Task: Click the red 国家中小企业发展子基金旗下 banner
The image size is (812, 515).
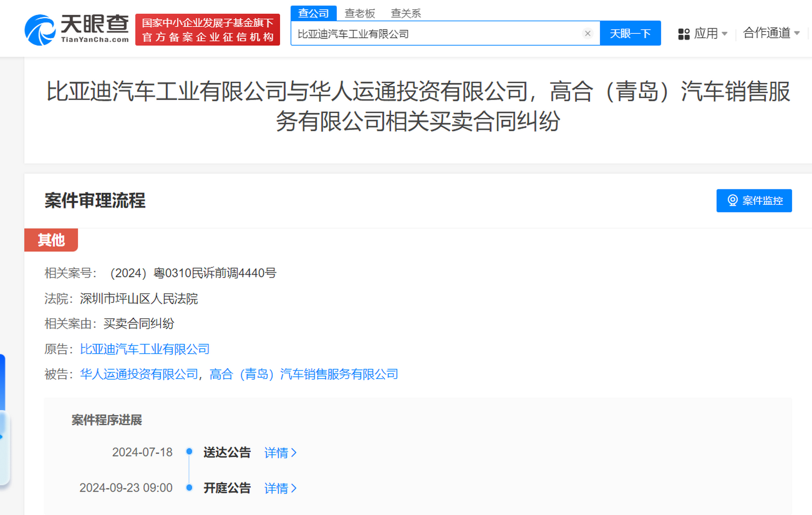Action: point(207,30)
